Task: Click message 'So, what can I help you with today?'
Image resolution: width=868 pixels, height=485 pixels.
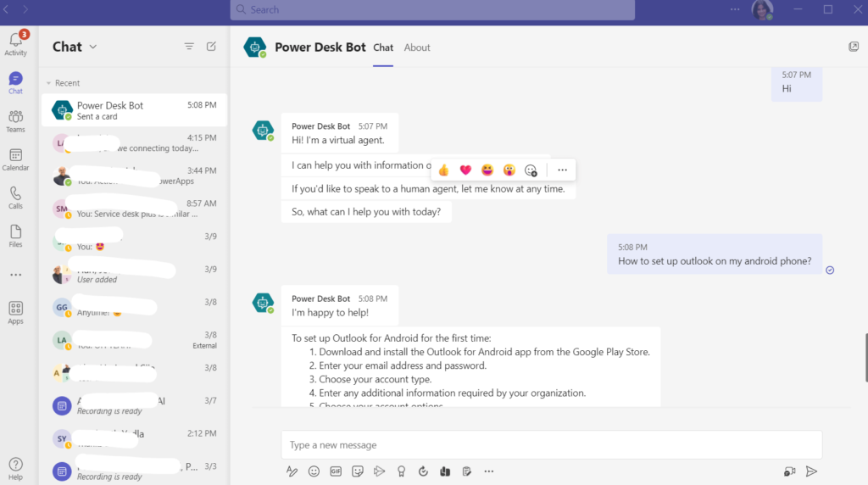Action: pos(366,212)
